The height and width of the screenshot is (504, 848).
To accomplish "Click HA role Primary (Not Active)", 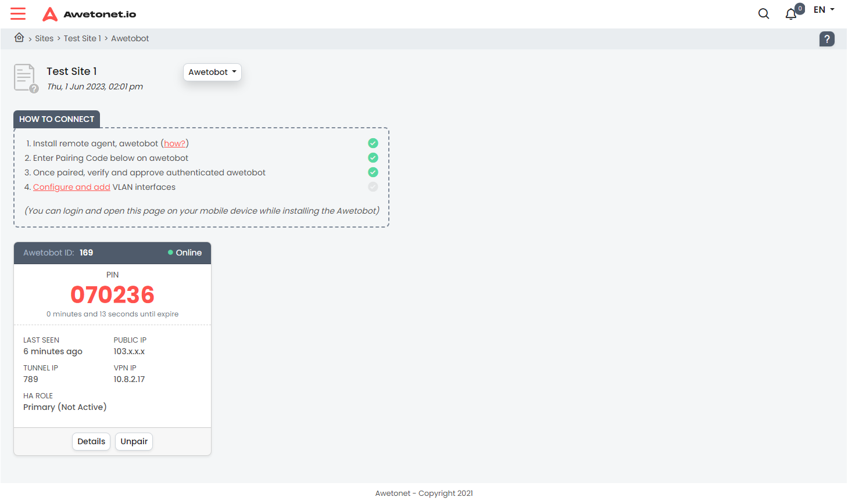I will pyautogui.click(x=65, y=407).
